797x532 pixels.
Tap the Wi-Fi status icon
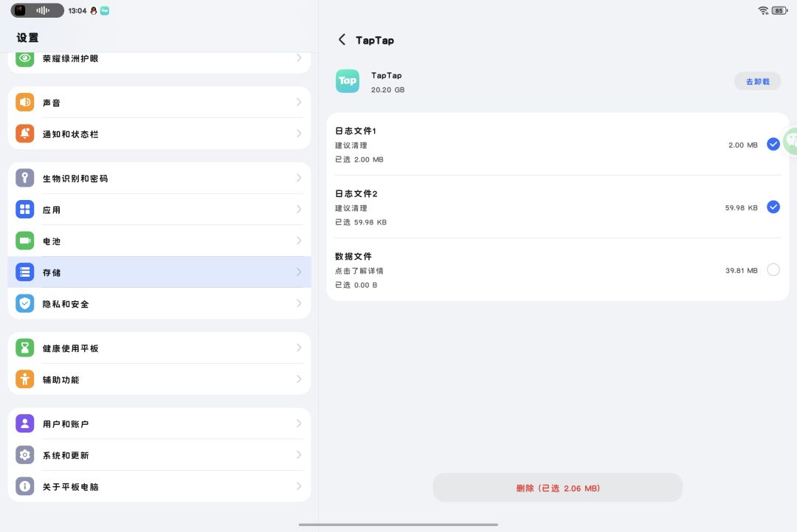point(763,10)
